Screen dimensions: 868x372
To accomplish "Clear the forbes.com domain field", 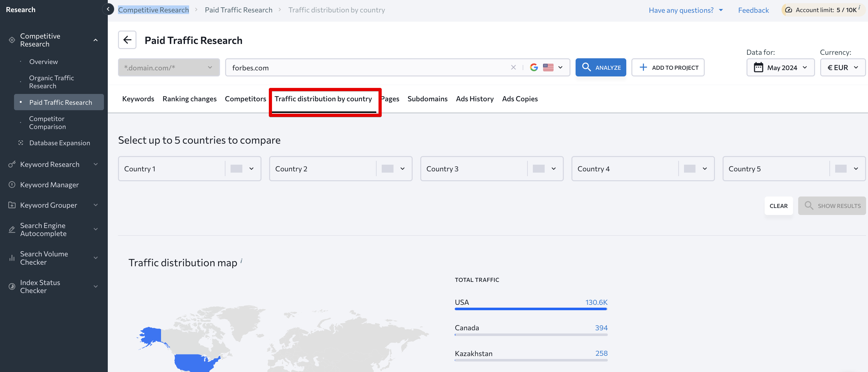I will 513,67.
